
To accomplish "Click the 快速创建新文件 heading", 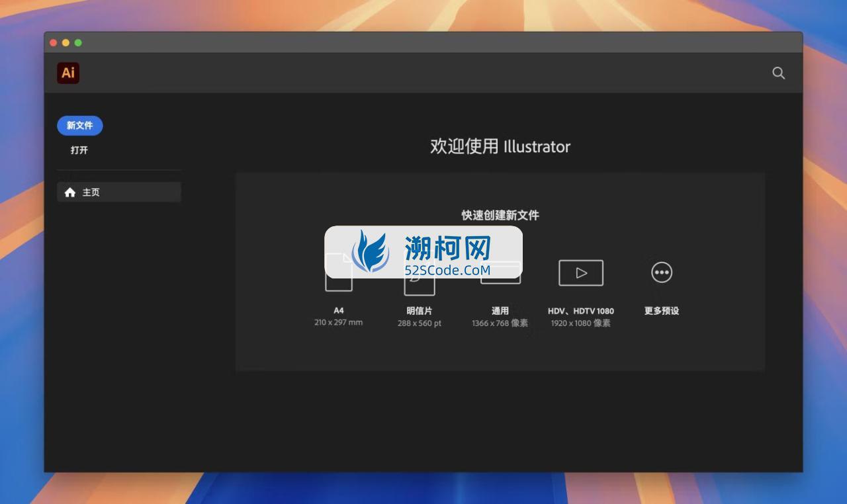I will pos(500,215).
